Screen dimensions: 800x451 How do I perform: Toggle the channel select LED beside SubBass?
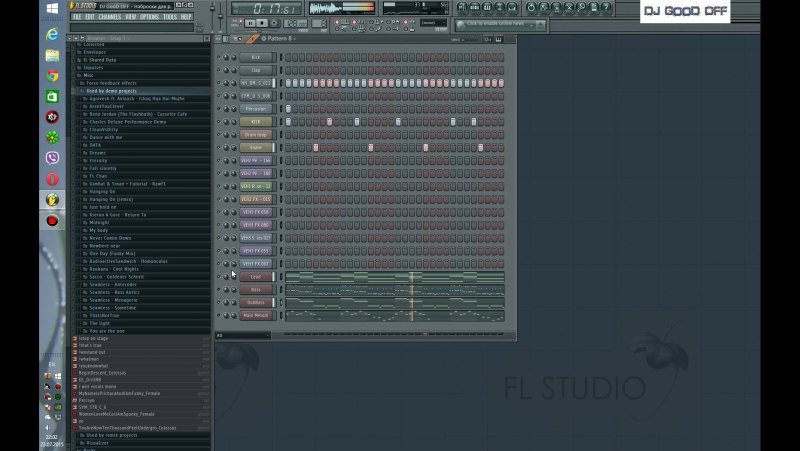[281, 303]
